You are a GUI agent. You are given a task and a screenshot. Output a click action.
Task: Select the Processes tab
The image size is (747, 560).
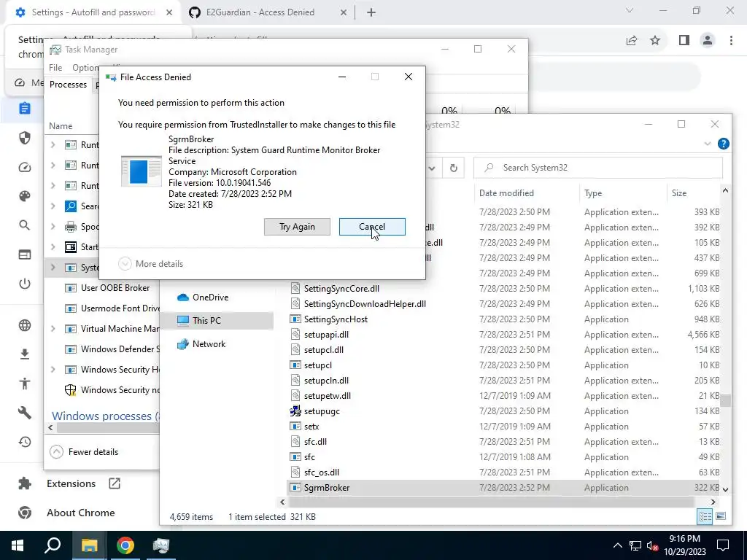tap(68, 85)
